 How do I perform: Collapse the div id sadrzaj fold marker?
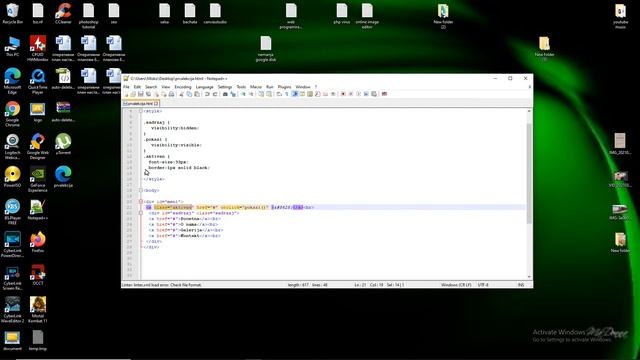point(141,213)
